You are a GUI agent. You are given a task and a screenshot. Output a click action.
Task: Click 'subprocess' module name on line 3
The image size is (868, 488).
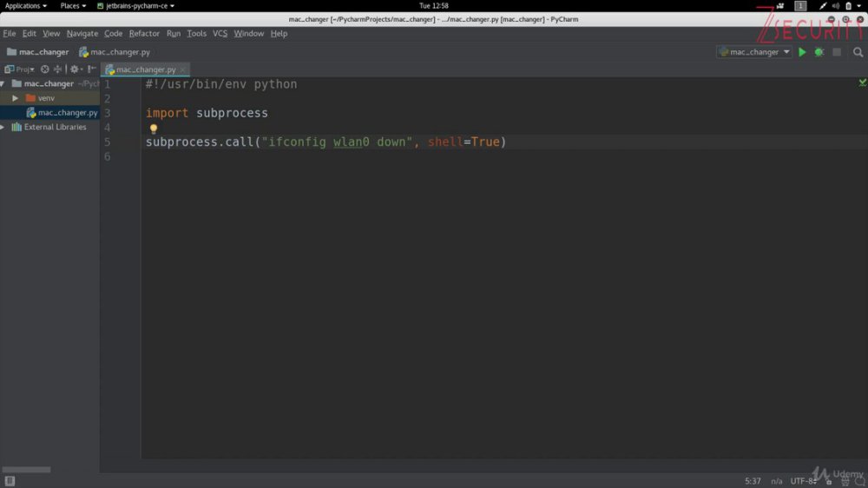click(232, 113)
